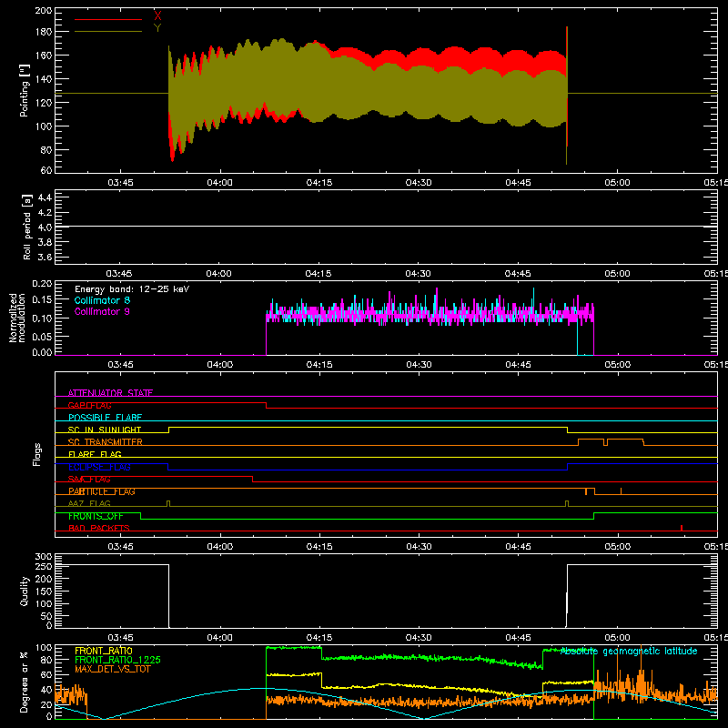Screen dimensions: 728x728
Task: Click the Normalized modulation axis title
Action: 17,318
